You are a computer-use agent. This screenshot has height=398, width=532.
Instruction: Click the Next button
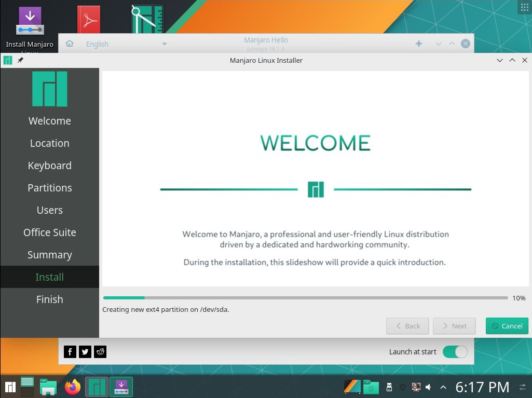coord(454,326)
